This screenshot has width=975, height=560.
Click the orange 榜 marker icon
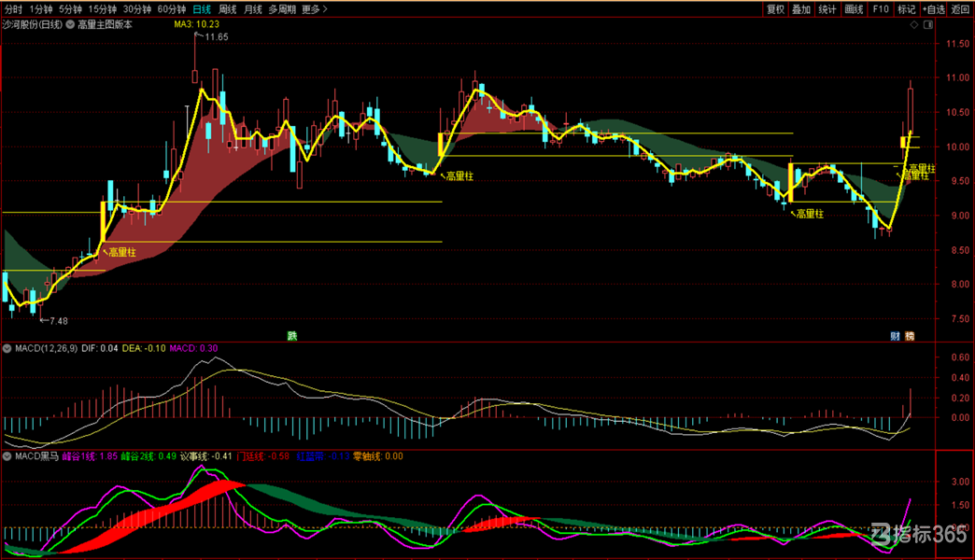pyautogui.click(x=910, y=336)
